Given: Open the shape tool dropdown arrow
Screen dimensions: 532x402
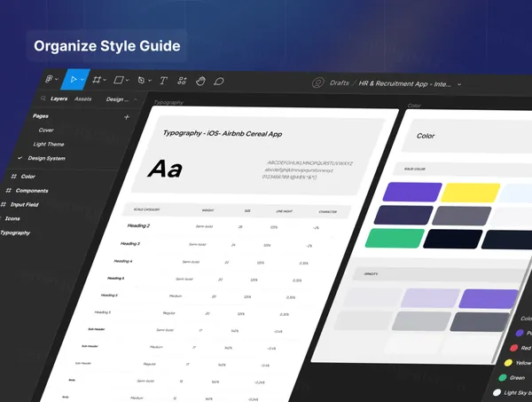Looking at the screenshot, I should point(129,81).
